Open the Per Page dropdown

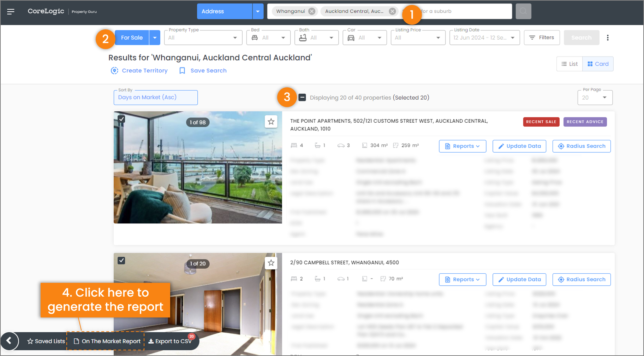[595, 98]
